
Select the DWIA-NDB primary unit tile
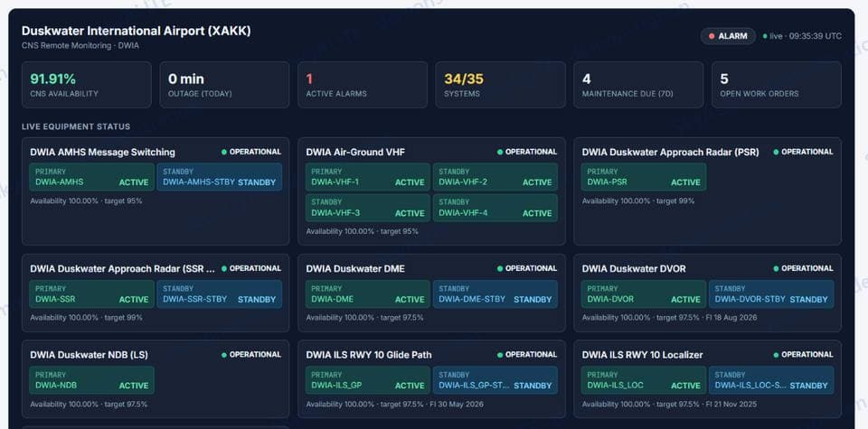[x=92, y=380]
